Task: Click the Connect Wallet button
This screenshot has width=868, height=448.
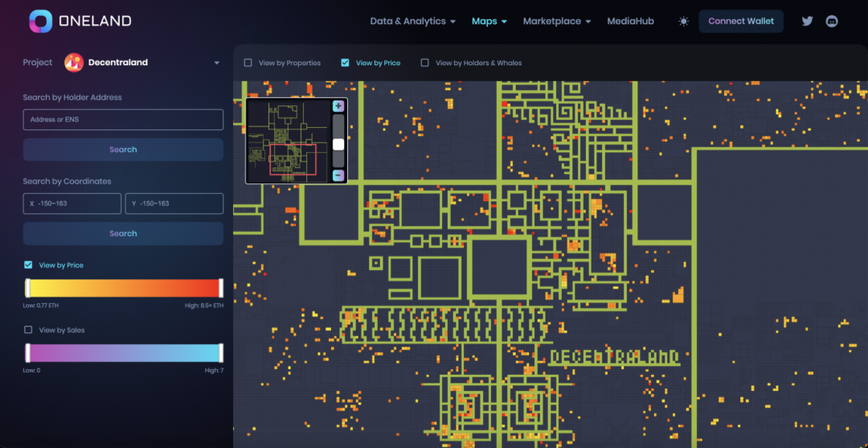Action: [x=741, y=21]
